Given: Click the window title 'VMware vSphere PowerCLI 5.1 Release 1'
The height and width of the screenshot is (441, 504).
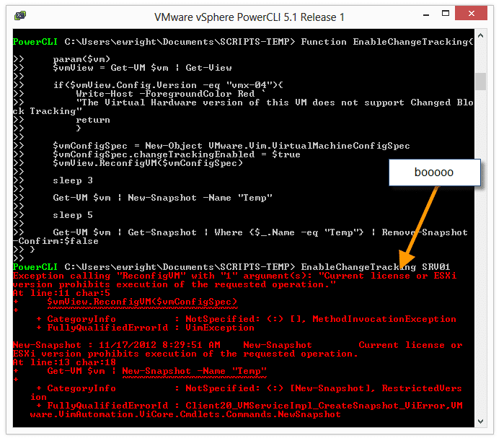Looking at the screenshot, I should tap(249, 17).
